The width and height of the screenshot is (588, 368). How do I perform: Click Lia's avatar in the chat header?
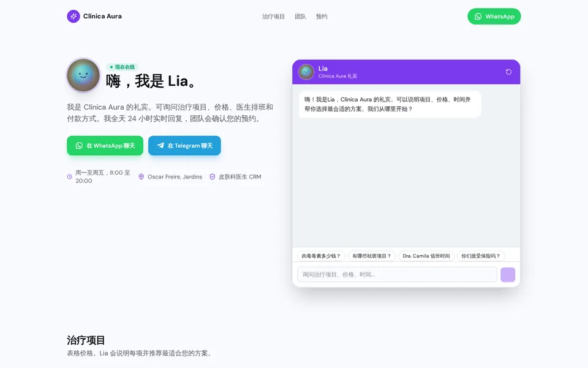pyautogui.click(x=306, y=72)
